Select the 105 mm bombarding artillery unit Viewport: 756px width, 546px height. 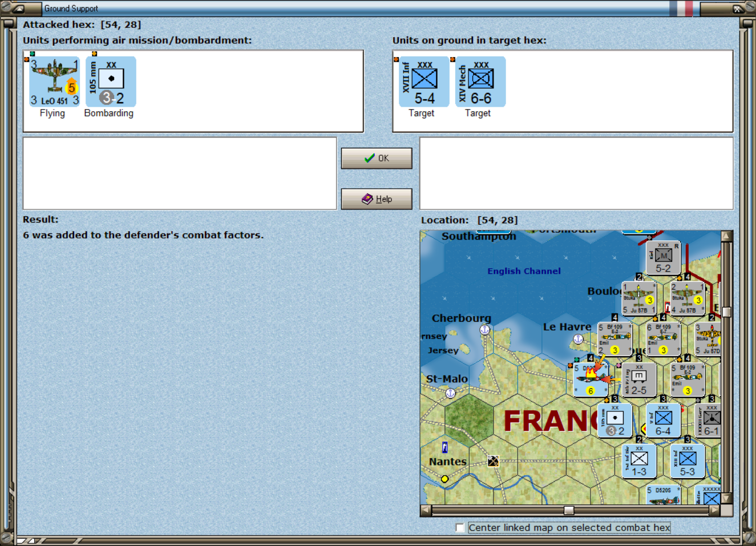coord(111,82)
